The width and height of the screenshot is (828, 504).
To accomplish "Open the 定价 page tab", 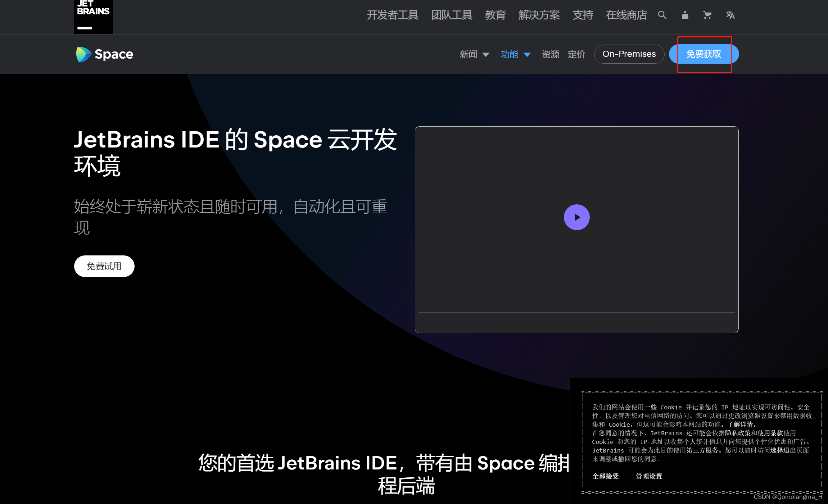I will [576, 54].
